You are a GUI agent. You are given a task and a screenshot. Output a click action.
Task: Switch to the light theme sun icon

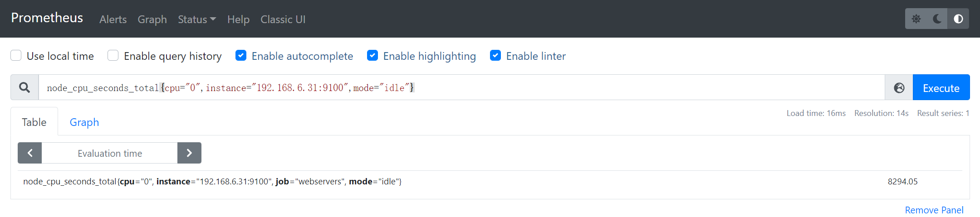click(916, 19)
